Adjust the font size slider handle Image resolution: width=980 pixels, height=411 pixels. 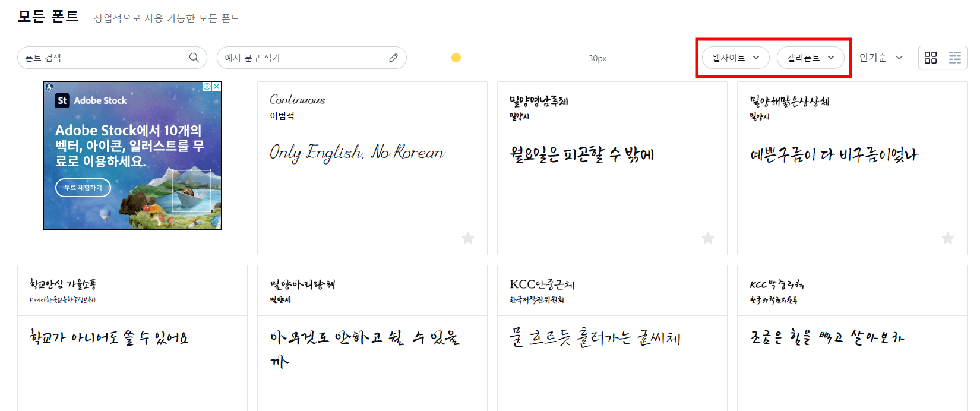coord(456,58)
